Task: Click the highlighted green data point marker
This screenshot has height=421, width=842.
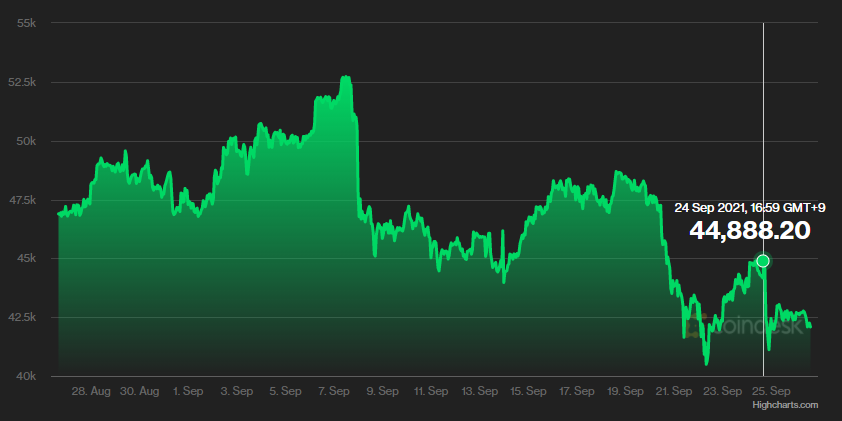Action: pyautogui.click(x=763, y=261)
